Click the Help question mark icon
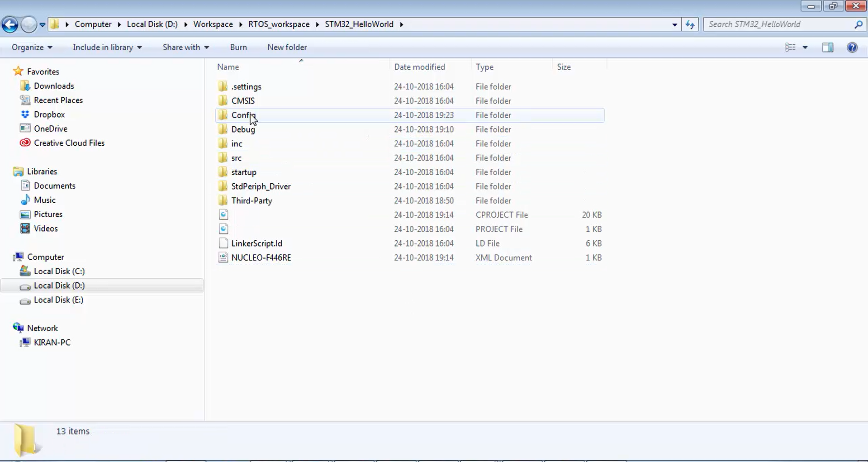868x462 pixels. click(852, 48)
